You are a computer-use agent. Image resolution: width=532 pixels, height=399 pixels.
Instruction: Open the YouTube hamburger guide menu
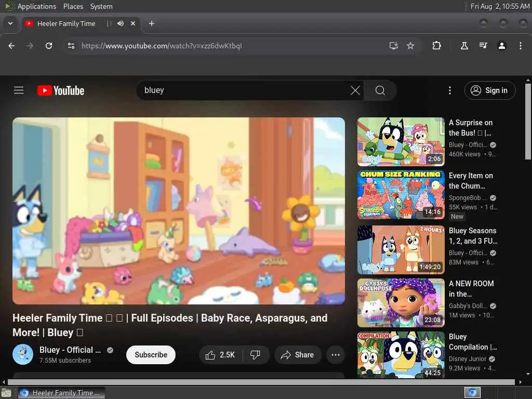point(19,90)
